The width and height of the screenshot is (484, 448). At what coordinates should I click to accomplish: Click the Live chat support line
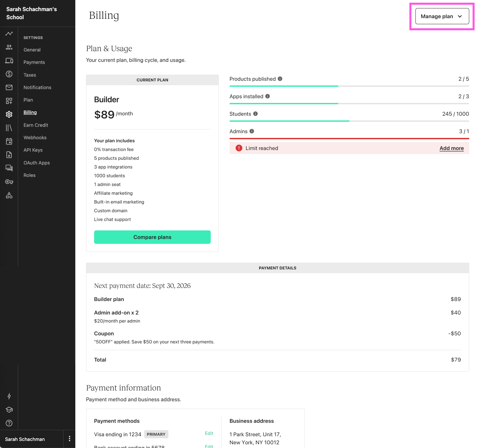[112, 219]
